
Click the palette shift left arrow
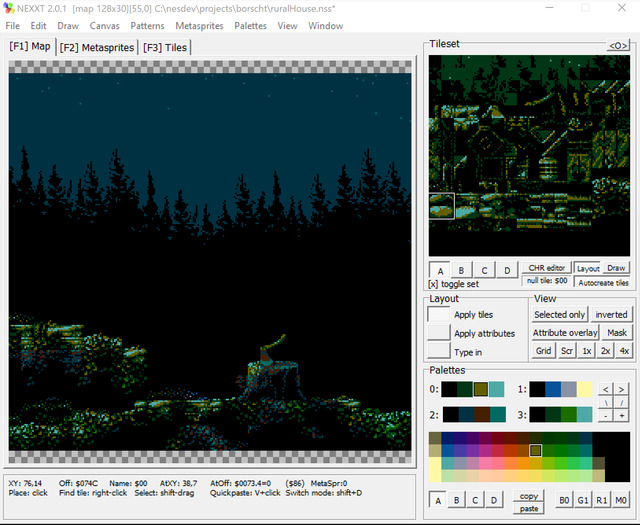[606, 389]
